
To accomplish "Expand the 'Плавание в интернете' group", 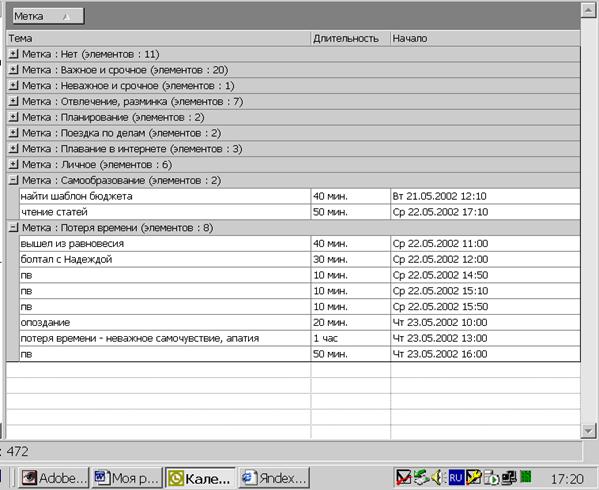I will 13,149.
